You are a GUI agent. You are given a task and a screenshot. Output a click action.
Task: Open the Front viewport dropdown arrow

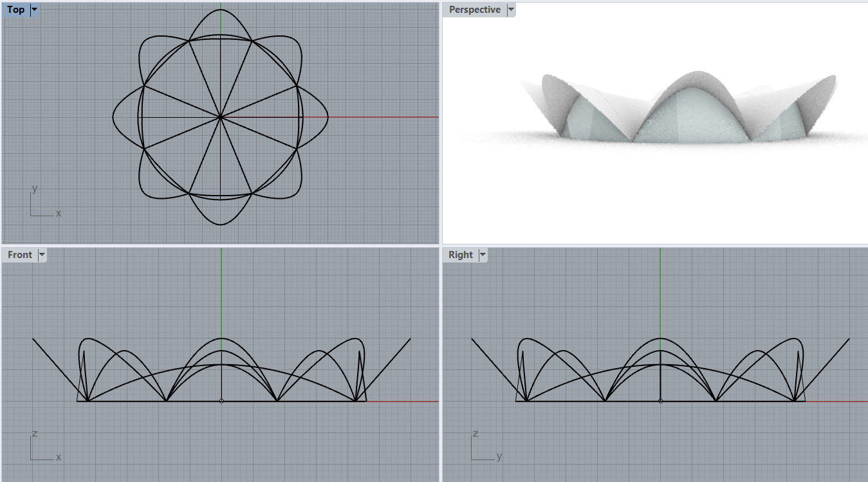click(x=42, y=255)
